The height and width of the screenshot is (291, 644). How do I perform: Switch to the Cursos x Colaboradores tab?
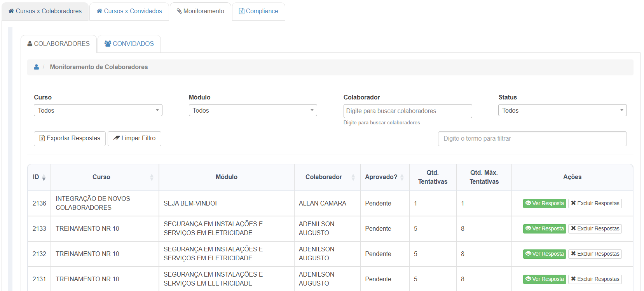pos(45,11)
